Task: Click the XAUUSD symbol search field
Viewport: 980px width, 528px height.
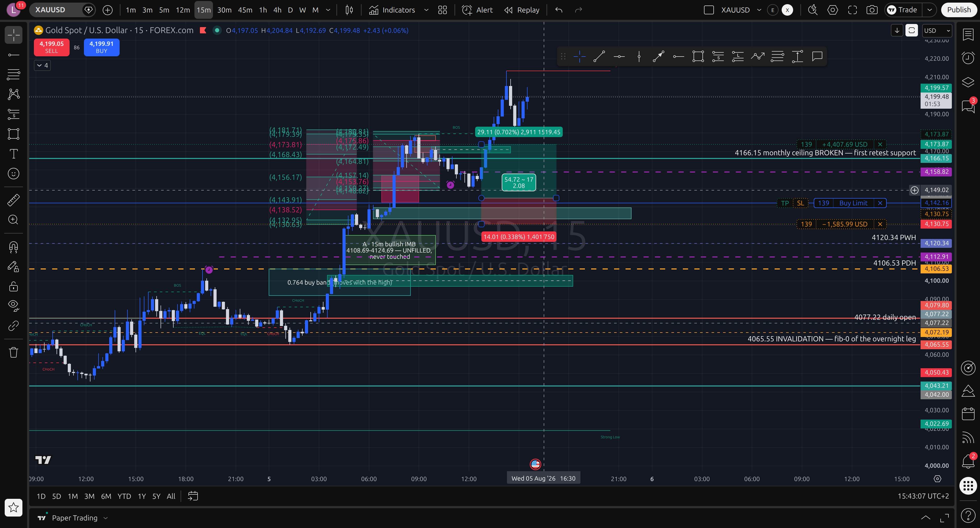Action: (56, 10)
